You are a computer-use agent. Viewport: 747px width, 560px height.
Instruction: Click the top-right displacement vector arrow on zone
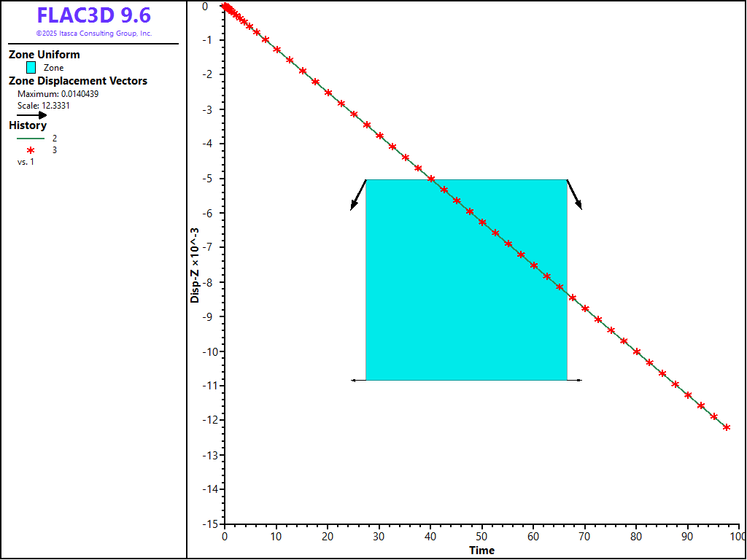click(x=575, y=195)
